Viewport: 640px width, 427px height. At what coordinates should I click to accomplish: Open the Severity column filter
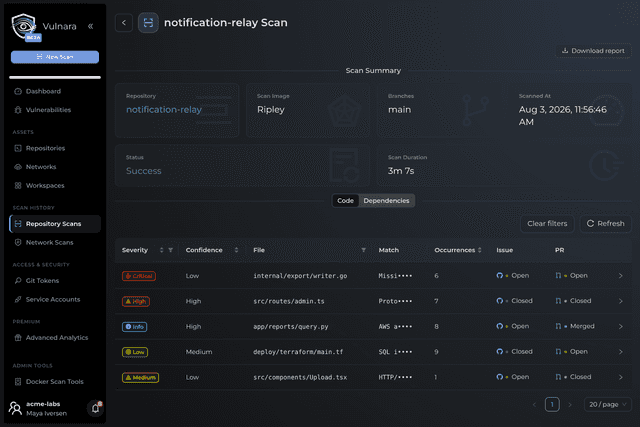tap(171, 250)
